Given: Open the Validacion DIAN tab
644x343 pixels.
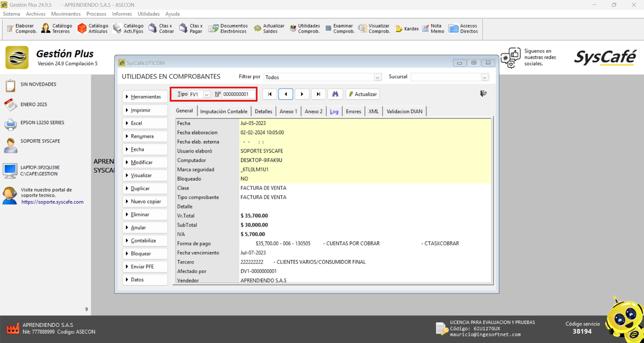Looking at the screenshot, I should tap(405, 112).
